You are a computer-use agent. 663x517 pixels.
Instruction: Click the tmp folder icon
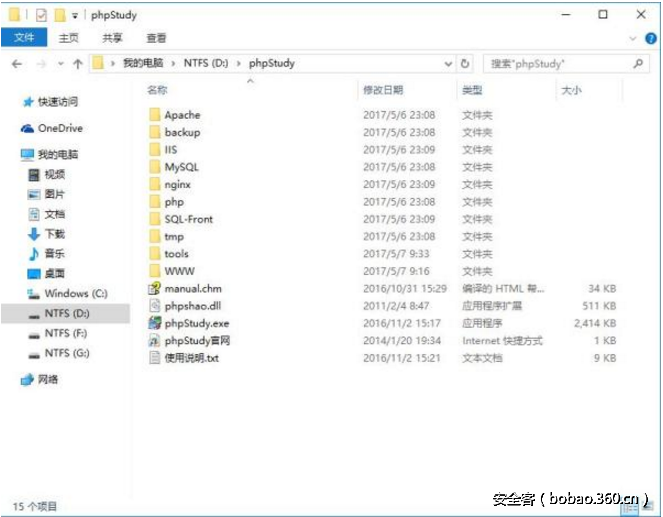(x=155, y=236)
